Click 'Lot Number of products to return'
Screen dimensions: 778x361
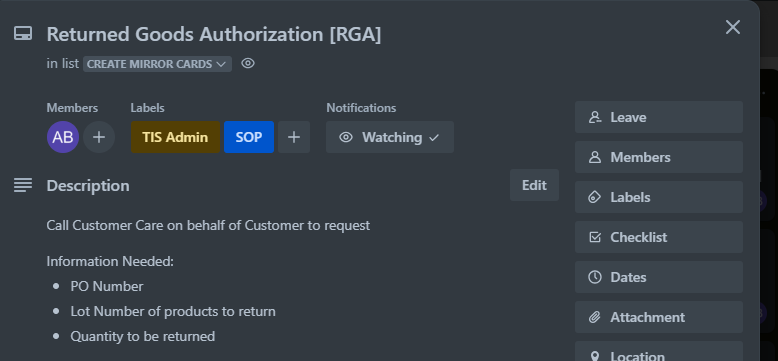point(173,311)
